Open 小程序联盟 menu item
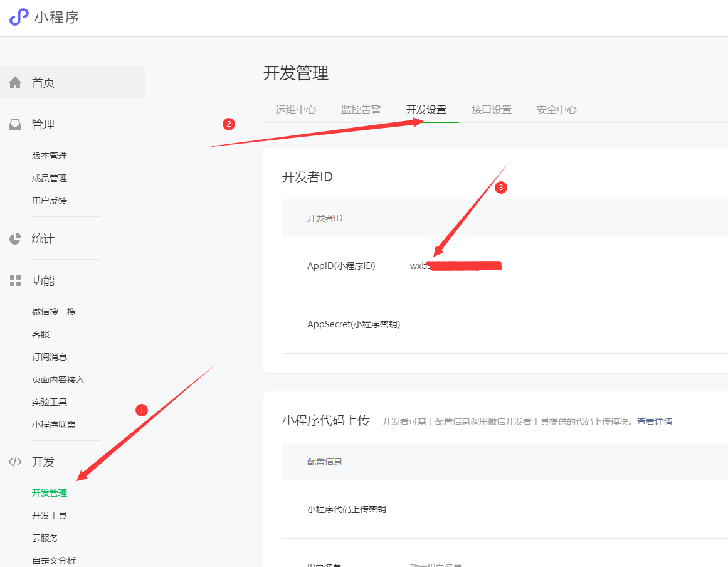Image resolution: width=728 pixels, height=567 pixels. 54,425
